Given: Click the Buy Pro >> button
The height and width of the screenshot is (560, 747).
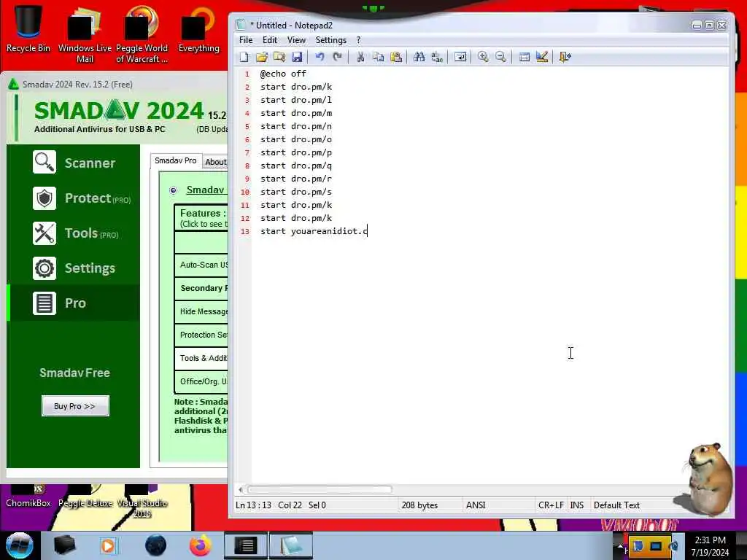Looking at the screenshot, I should point(75,406).
